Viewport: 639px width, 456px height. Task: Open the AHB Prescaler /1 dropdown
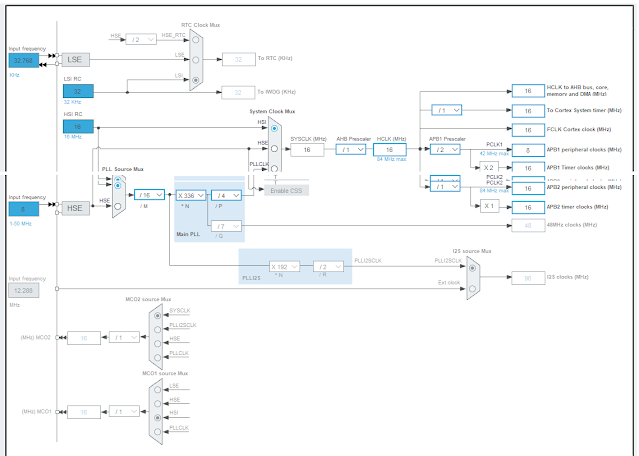click(351, 150)
